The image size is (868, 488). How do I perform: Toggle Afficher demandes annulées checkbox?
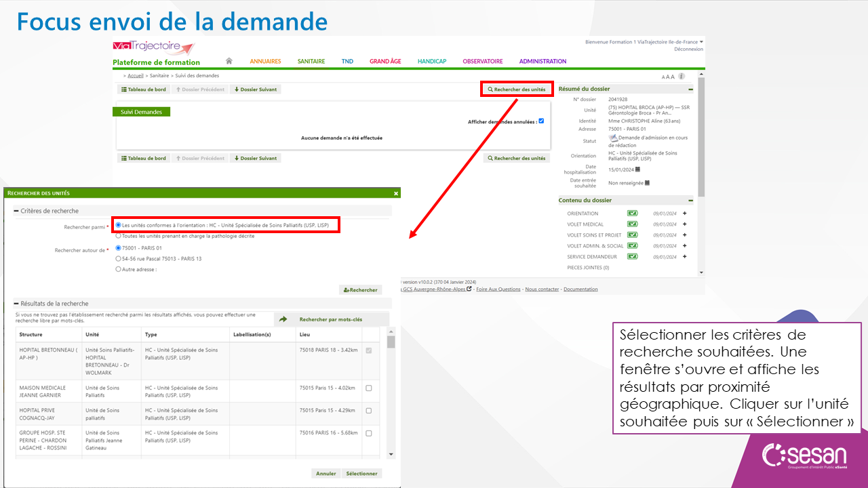(x=541, y=121)
